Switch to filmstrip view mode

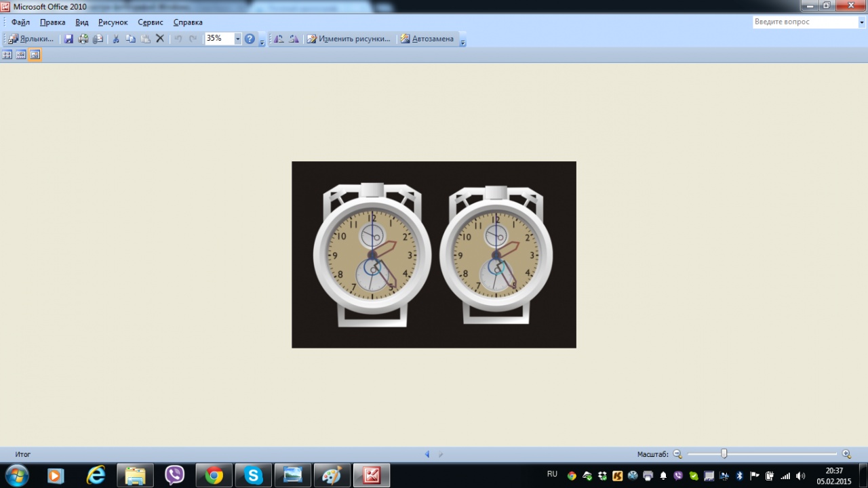click(x=21, y=55)
